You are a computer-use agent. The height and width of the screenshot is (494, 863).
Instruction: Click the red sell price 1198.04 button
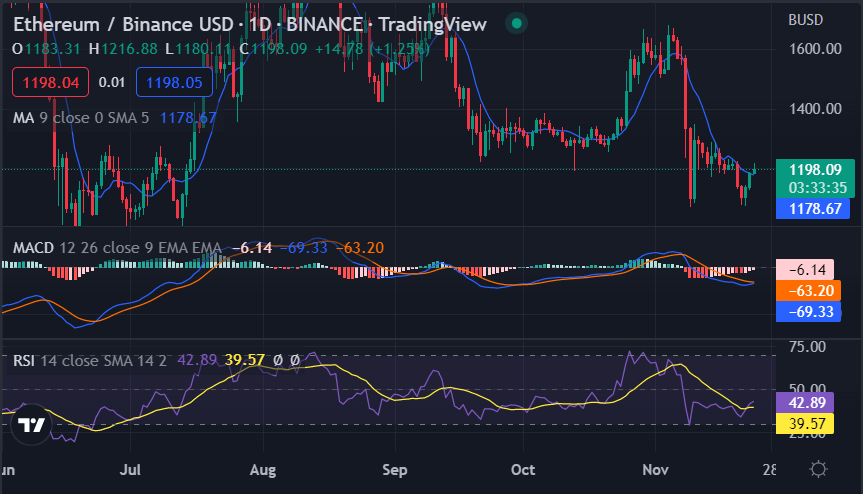tap(51, 83)
